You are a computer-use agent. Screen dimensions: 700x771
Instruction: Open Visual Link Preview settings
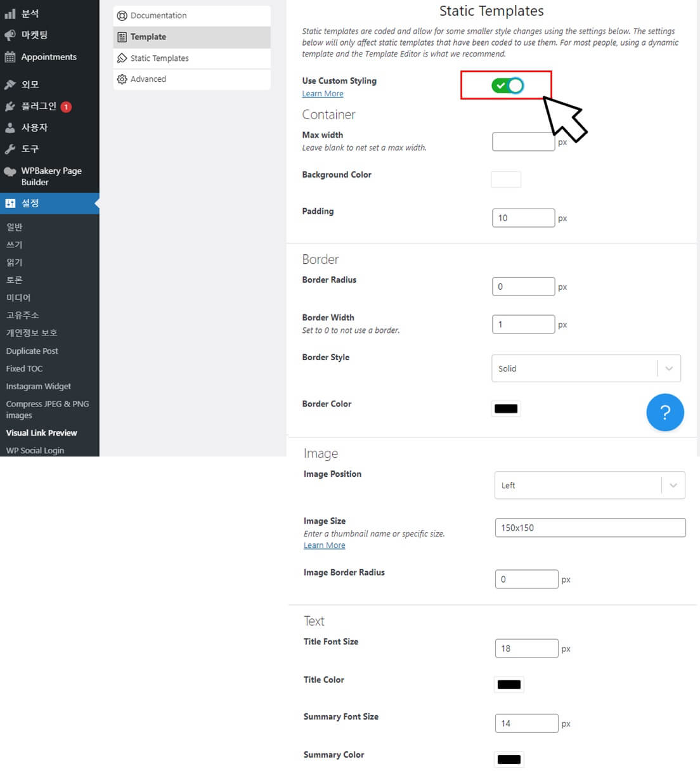pyautogui.click(x=41, y=433)
